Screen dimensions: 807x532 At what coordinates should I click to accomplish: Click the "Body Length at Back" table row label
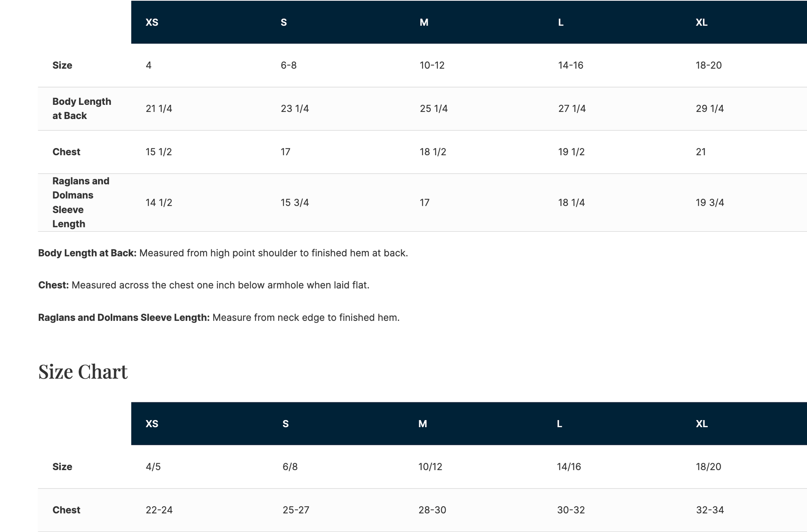(x=82, y=108)
